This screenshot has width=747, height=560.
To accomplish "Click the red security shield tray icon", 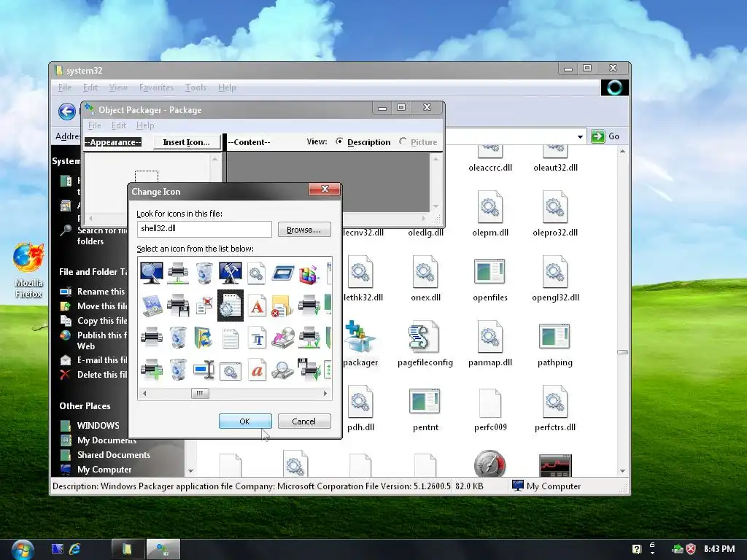I will coord(690,549).
